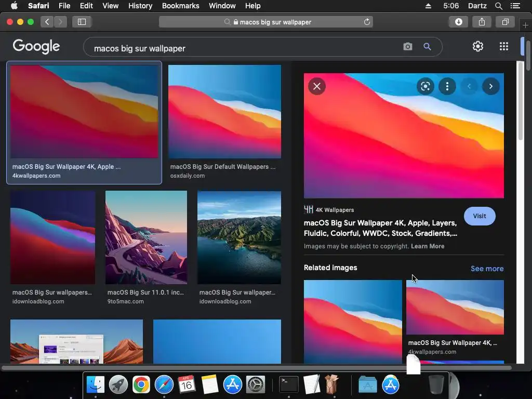Open TextEdit in the Dock
This screenshot has width=532, height=399.
coord(311,384)
